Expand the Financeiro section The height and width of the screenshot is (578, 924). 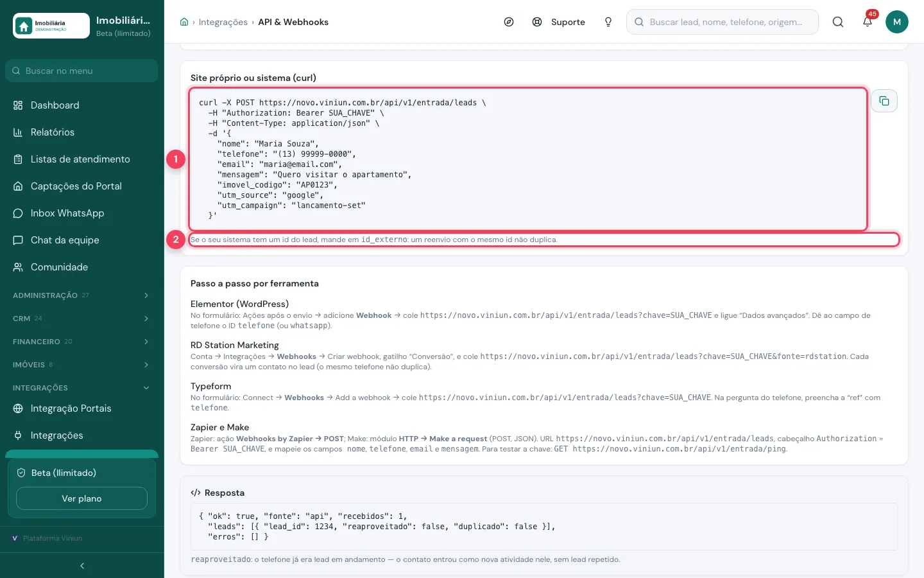[81, 342]
